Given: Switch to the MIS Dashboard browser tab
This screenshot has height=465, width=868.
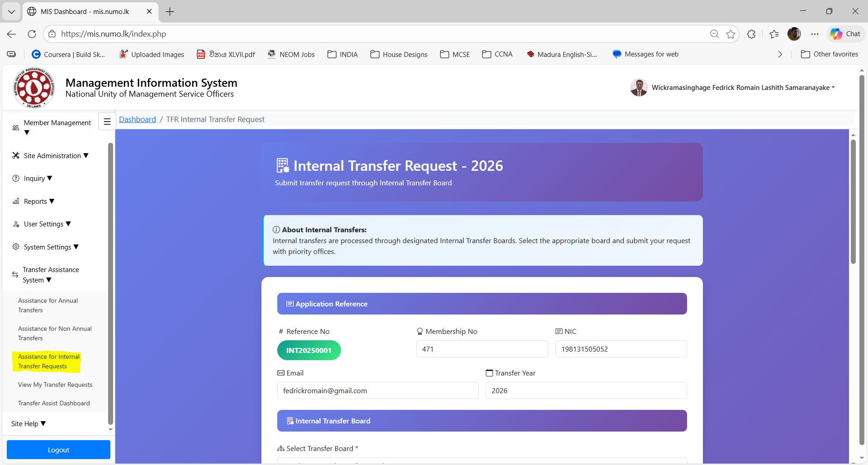Looking at the screenshot, I should pyautogui.click(x=84, y=11).
